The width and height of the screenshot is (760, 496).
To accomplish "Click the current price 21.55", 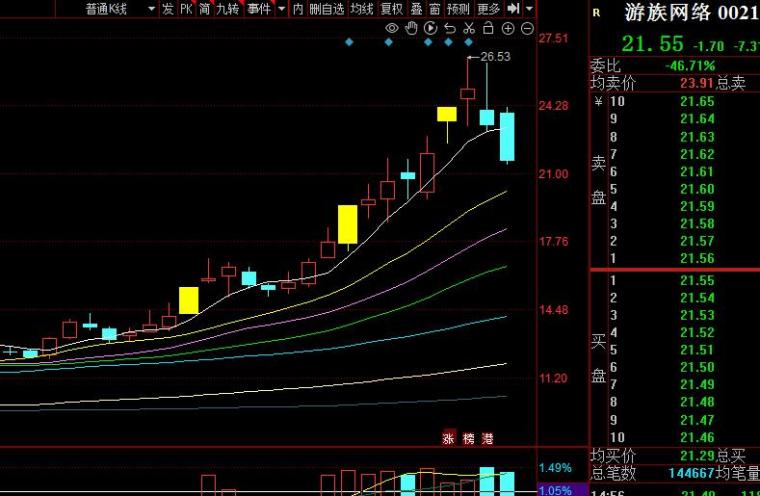I will (652, 45).
